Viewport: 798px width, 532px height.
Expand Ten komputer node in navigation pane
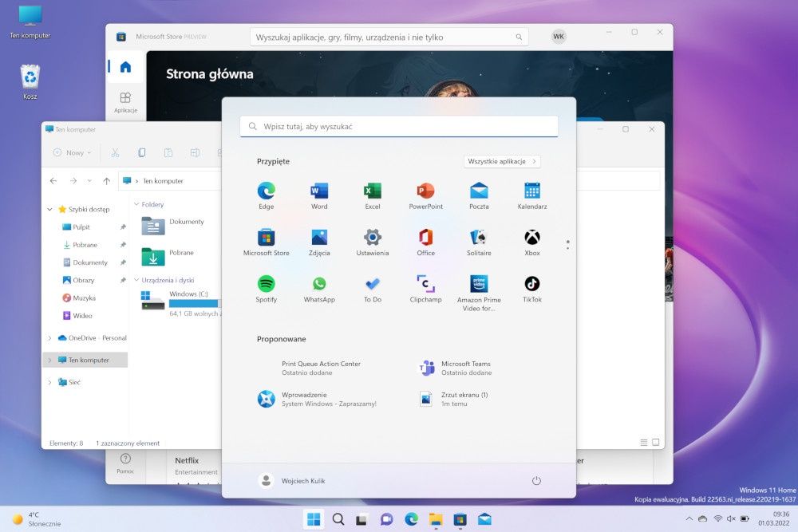click(49, 360)
